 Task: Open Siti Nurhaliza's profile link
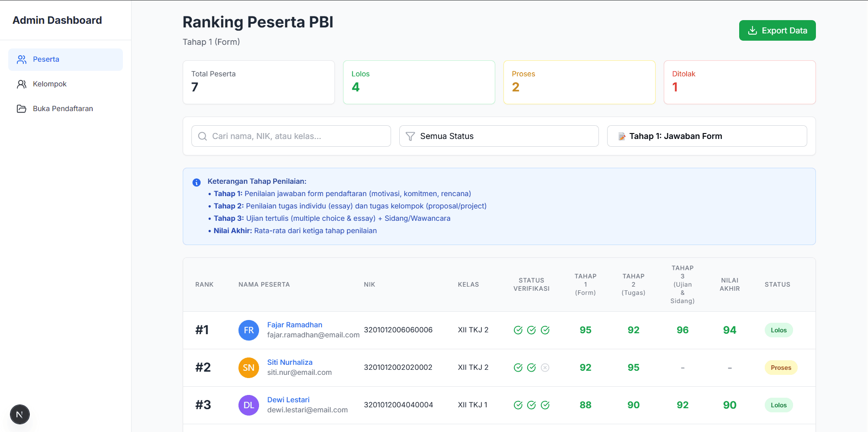[x=290, y=363]
